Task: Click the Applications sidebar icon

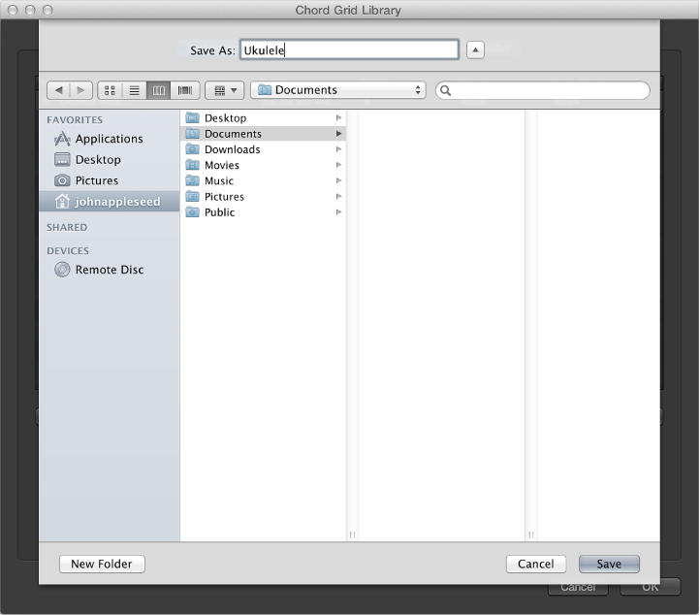Action: (62, 139)
